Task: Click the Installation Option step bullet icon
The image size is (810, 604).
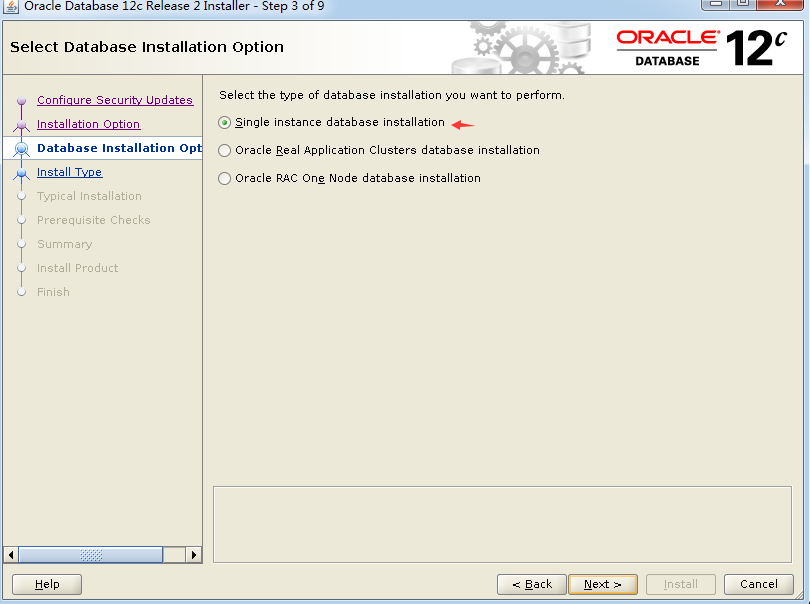Action: (x=21, y=125)
